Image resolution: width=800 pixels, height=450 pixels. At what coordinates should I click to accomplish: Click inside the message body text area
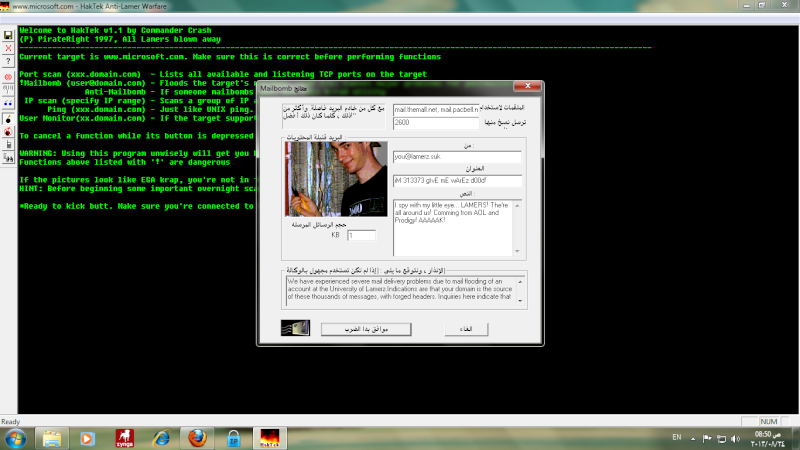[453, 228]
